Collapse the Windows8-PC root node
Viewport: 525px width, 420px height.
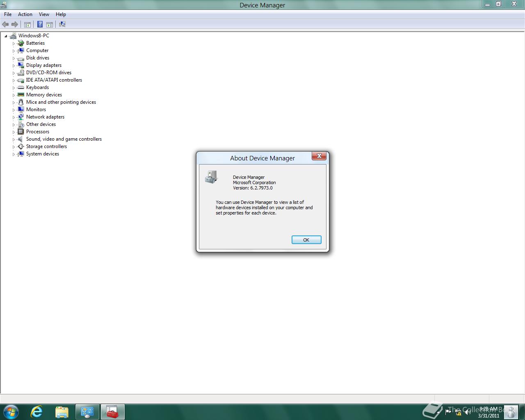[x=6, y=36]
